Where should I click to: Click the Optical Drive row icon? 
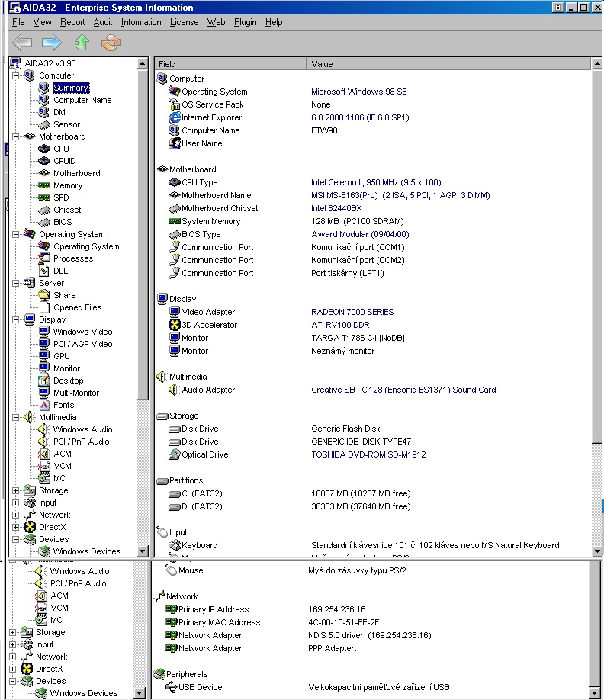coord(174,454)
